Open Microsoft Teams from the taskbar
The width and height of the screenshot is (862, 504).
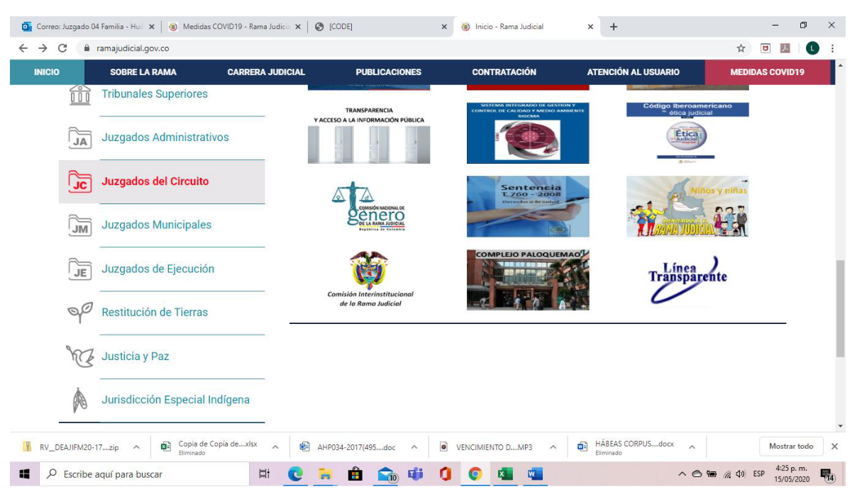tap(415, 474)
